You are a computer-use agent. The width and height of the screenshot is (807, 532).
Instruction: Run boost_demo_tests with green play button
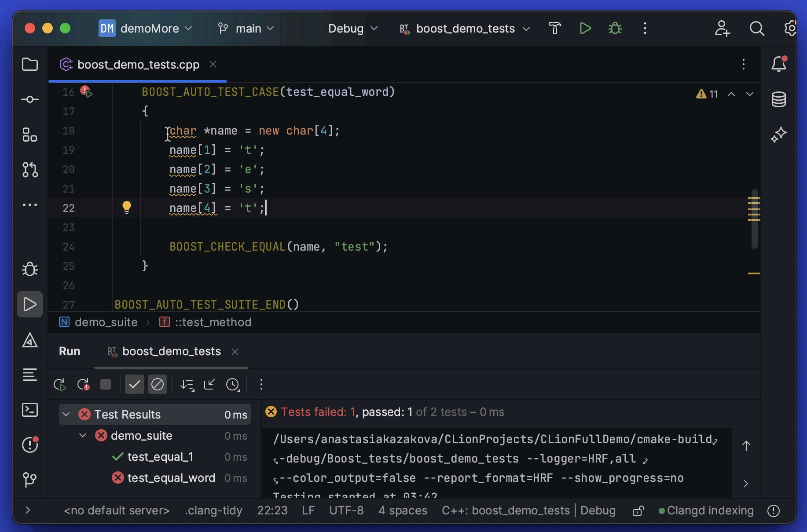point(585,29)
